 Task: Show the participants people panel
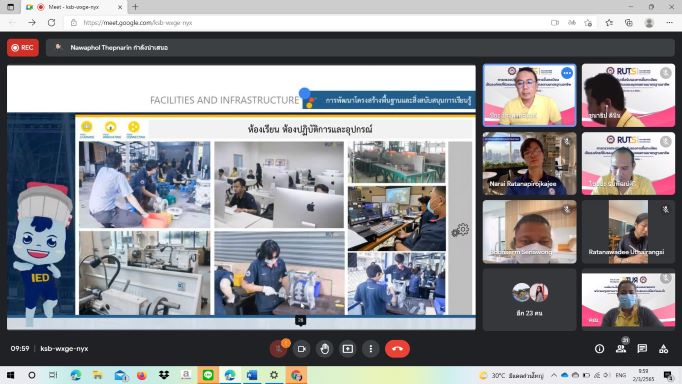tap(621, 349)
